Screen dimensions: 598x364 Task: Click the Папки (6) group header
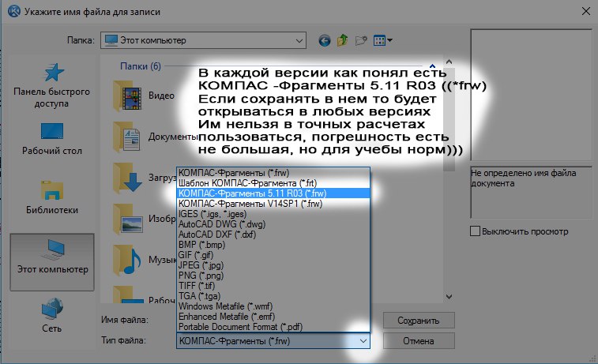click(x=141, y=66)
